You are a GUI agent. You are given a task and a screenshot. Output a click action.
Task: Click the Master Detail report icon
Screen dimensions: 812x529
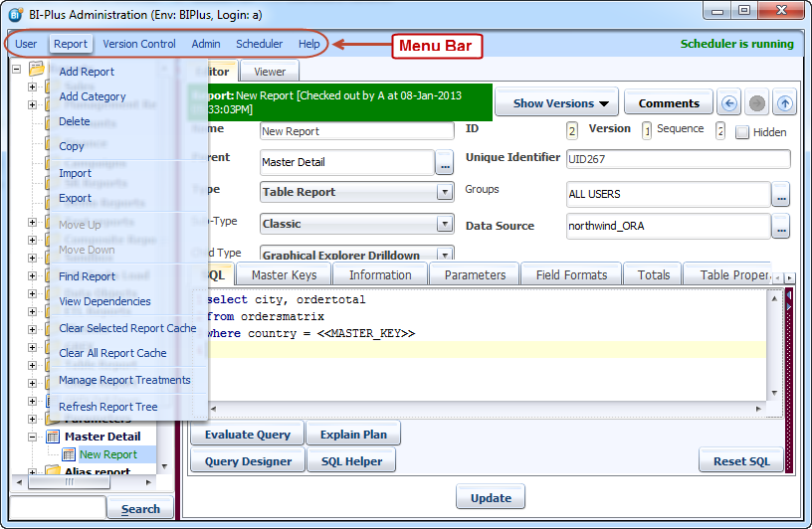tap(53, 437)
